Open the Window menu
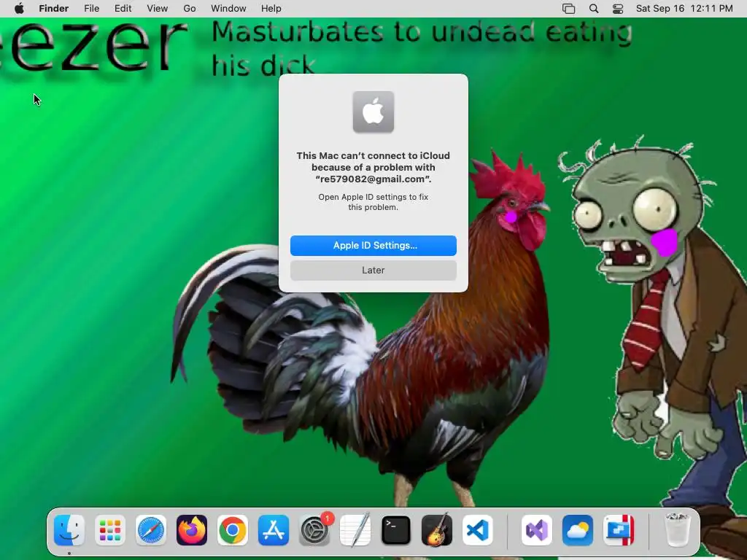The height and width of the screenshot is (560, 747). click(x=228, y=9)
